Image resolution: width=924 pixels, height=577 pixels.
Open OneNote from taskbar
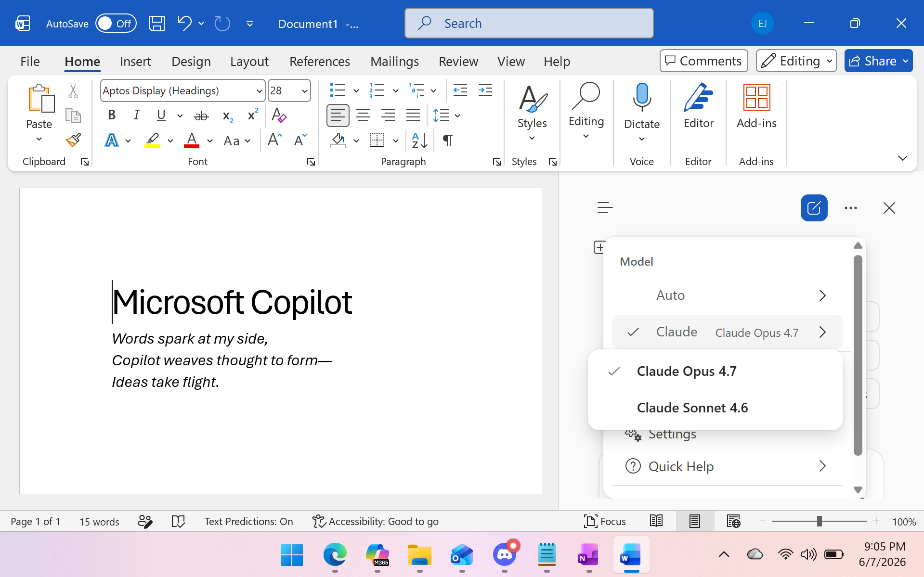pyautogui.click(x=588, y=554)
